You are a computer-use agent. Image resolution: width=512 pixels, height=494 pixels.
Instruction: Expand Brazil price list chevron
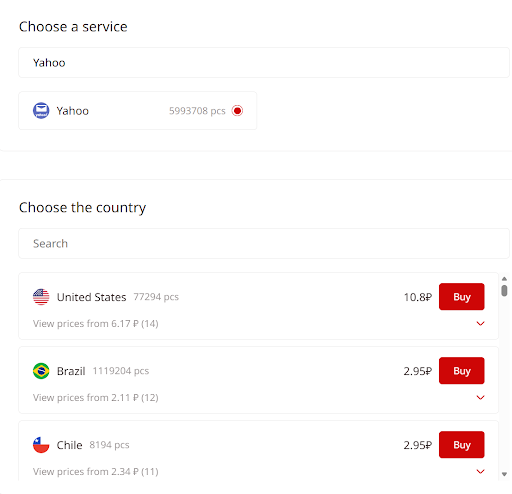click(x=480, y=397)
